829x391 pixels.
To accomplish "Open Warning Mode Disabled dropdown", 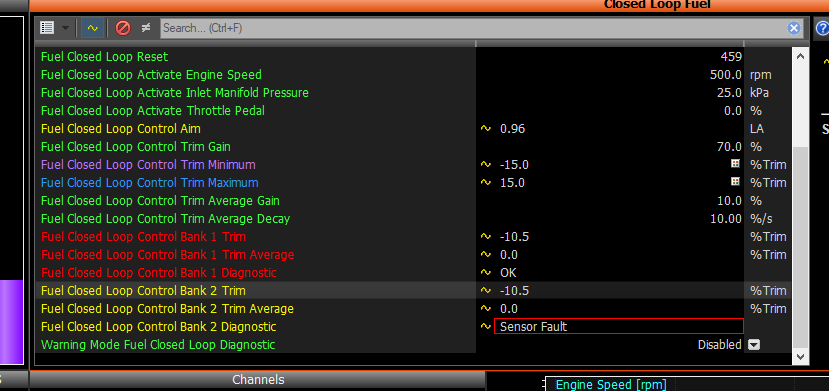I will (x=754, y=345).
